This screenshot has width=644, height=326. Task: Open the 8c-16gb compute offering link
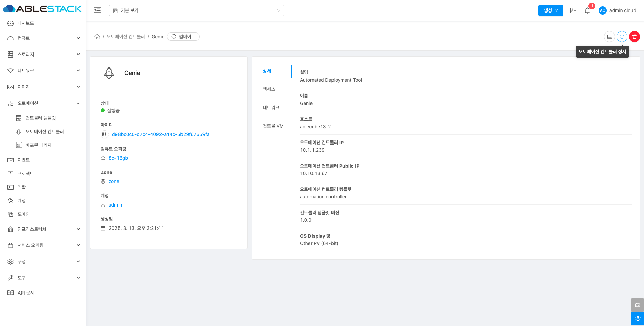pos(118,158)
